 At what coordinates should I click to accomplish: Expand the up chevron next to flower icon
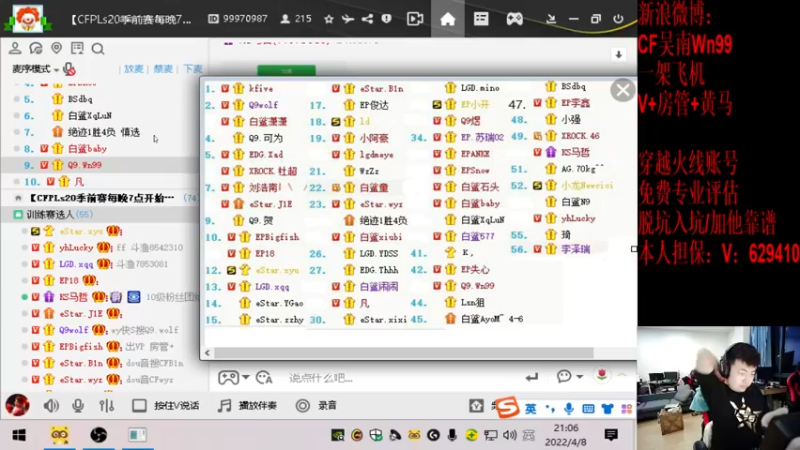point(622,376)
